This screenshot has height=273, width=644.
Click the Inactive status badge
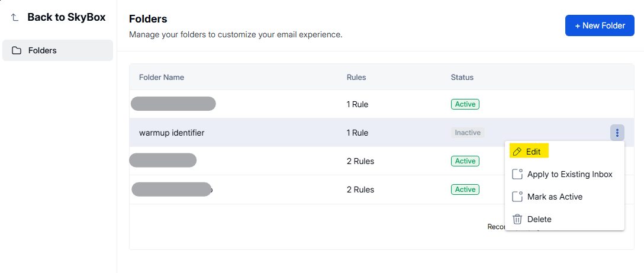pyautogui.click(x=467, y=133)
